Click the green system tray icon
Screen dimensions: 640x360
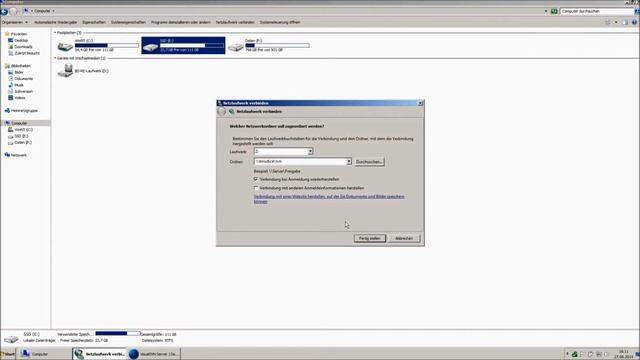(574, 354)
